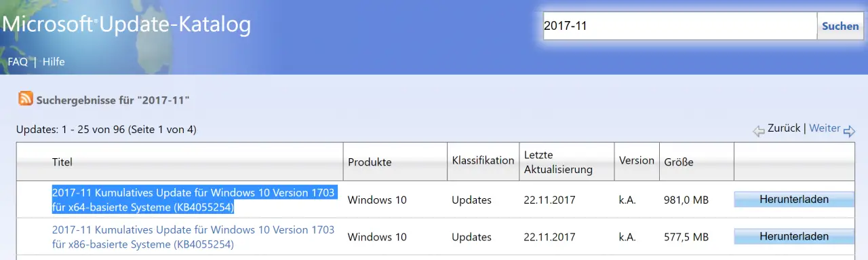This screenshot has width=868, height=260.
Task: Open the Hilfe link
Action: pos(54,62)
